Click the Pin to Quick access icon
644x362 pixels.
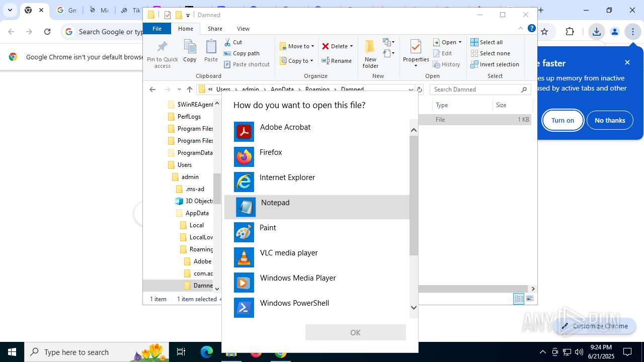click(162, 54)
